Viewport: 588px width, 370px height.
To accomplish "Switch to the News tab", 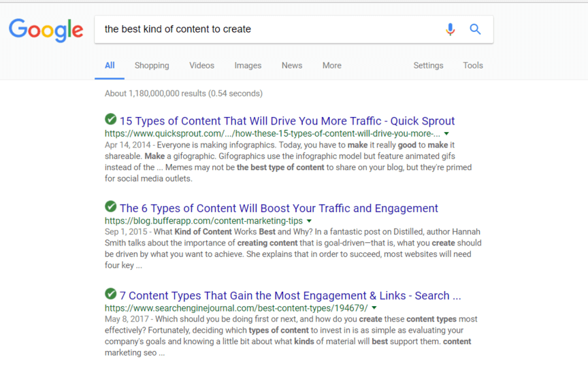I will [x=292, y=65].
